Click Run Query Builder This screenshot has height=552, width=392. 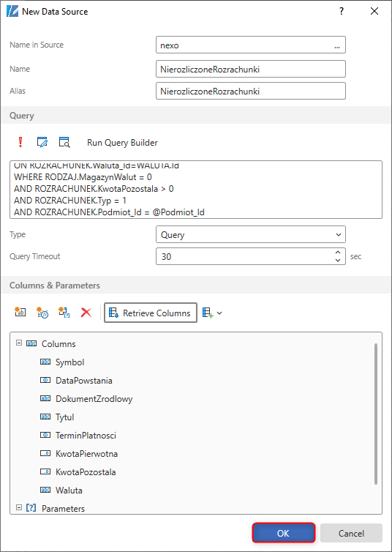coord(122,143)
